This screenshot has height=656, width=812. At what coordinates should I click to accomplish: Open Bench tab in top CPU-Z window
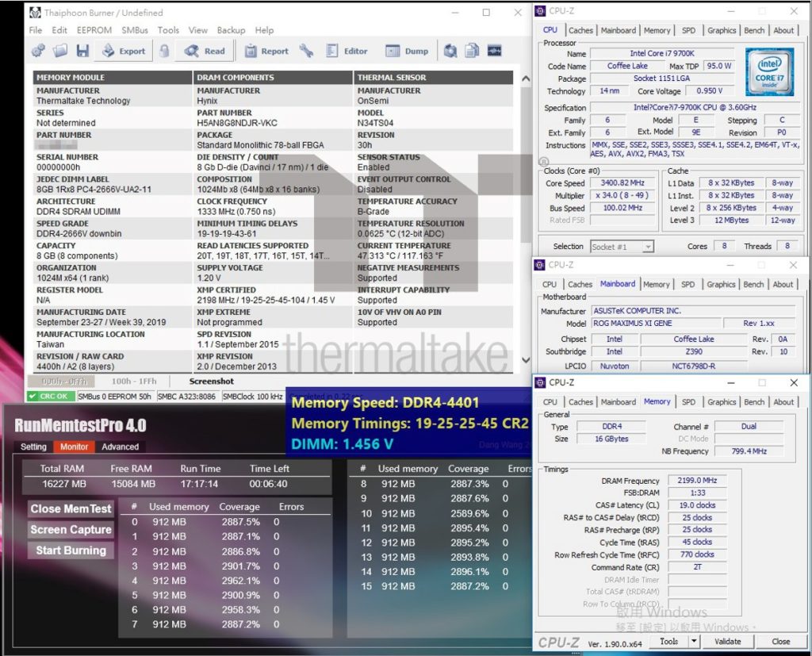[x=754, y=31]
